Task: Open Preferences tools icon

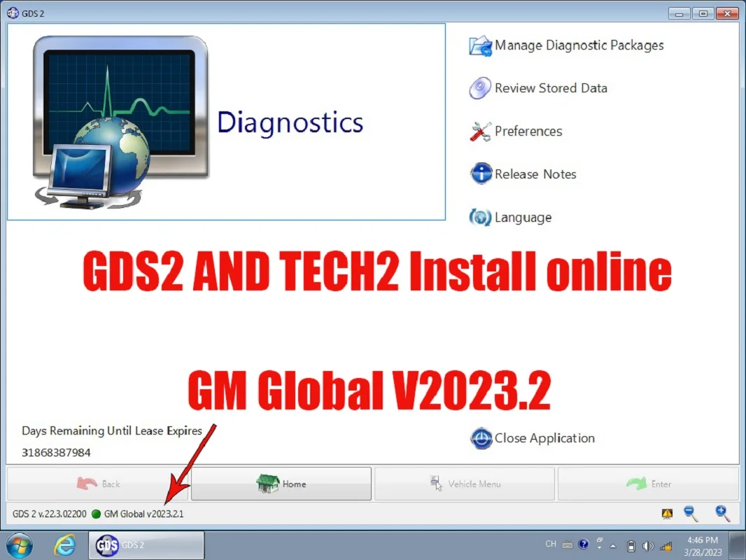Action: pyautogui.click(x=480, y=132)
